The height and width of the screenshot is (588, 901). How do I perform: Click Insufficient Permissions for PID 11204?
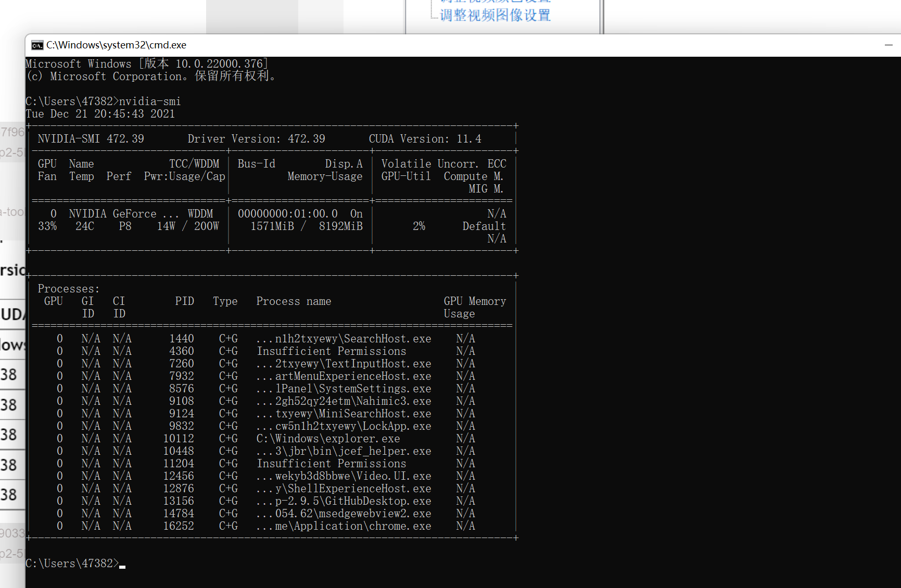[331, 464]
